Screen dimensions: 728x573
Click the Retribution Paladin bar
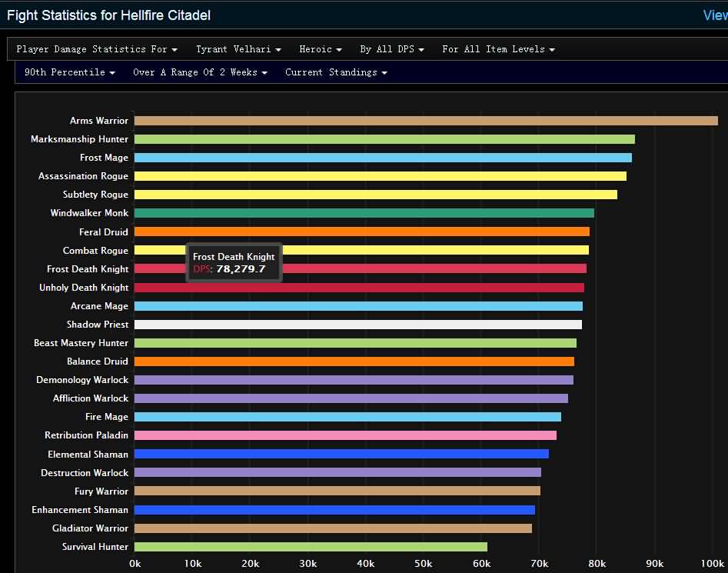[x=345, y=435]
